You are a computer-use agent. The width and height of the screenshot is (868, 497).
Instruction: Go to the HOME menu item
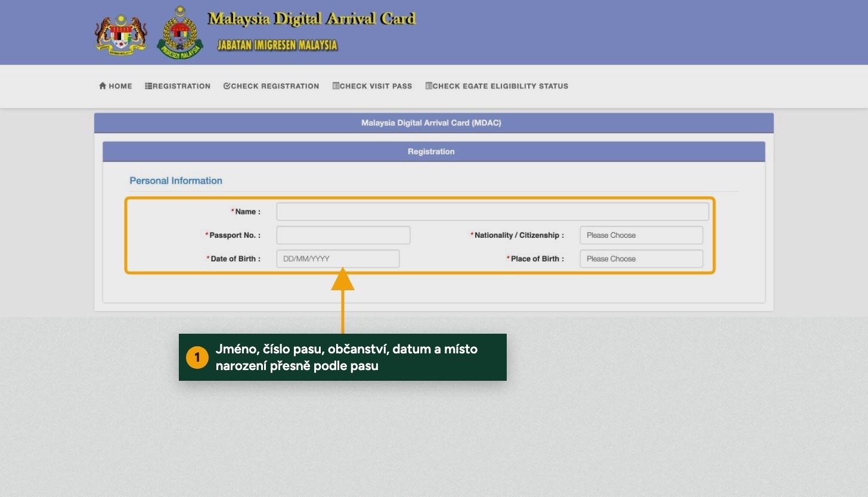point(116,86)
